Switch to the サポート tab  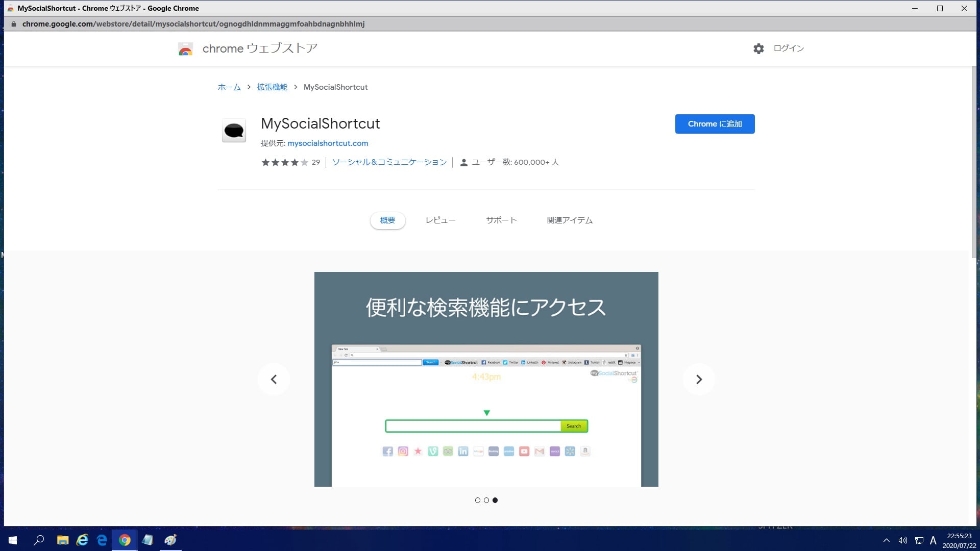[501, 220]
